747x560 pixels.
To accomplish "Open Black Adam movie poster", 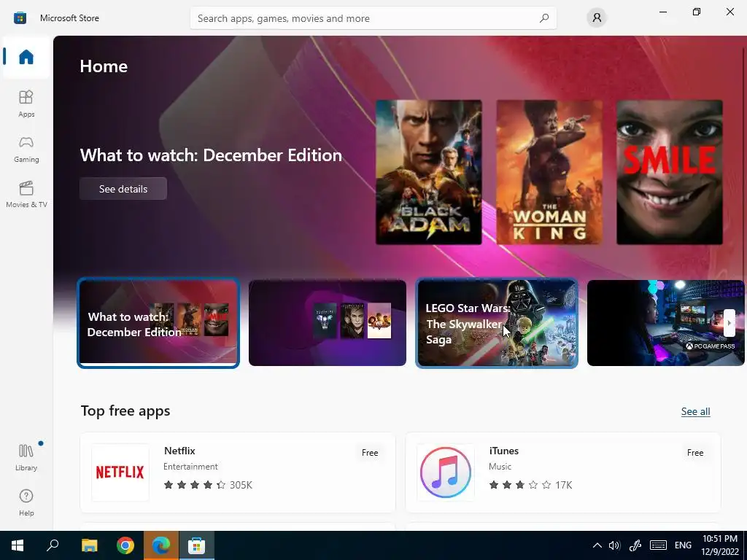I will click(x=428, y=172).
